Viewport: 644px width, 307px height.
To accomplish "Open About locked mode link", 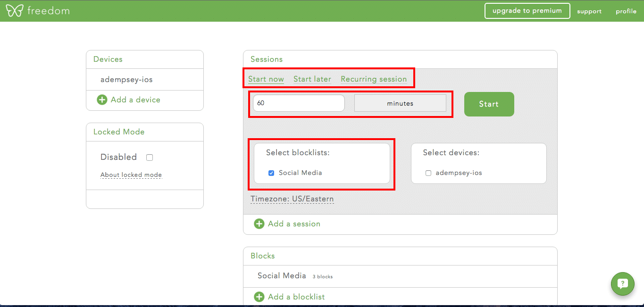I will tap(131, 175).
